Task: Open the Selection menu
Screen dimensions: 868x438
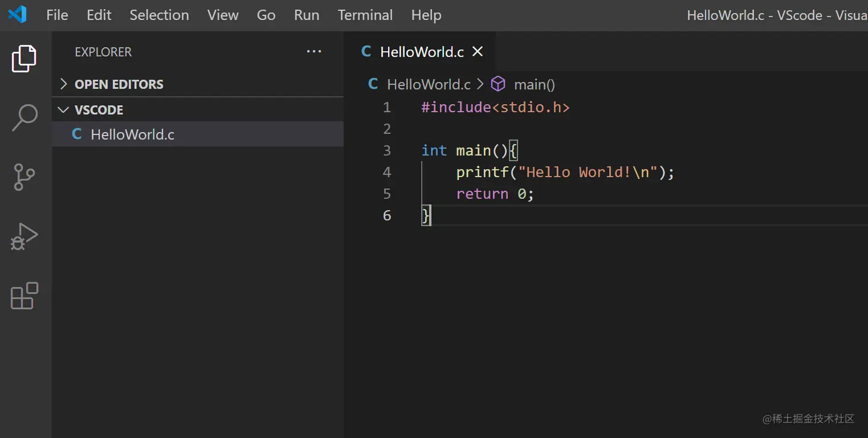Action: click(x=159, y=15)
